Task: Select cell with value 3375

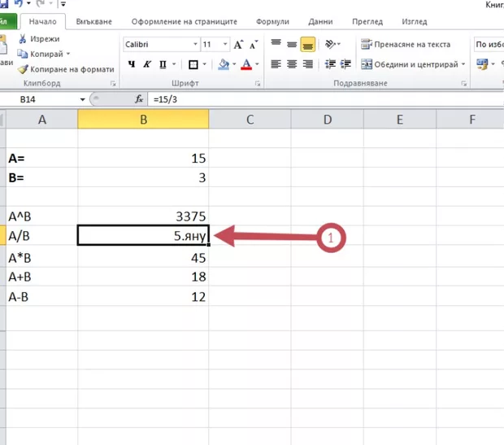Action: 143,216
